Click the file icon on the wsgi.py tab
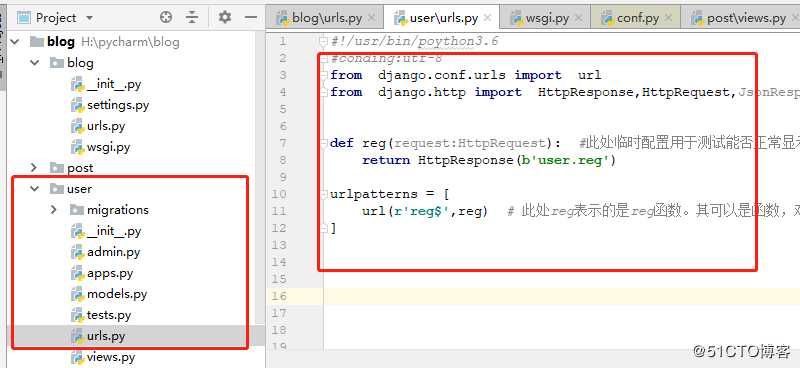 (517, 18)
